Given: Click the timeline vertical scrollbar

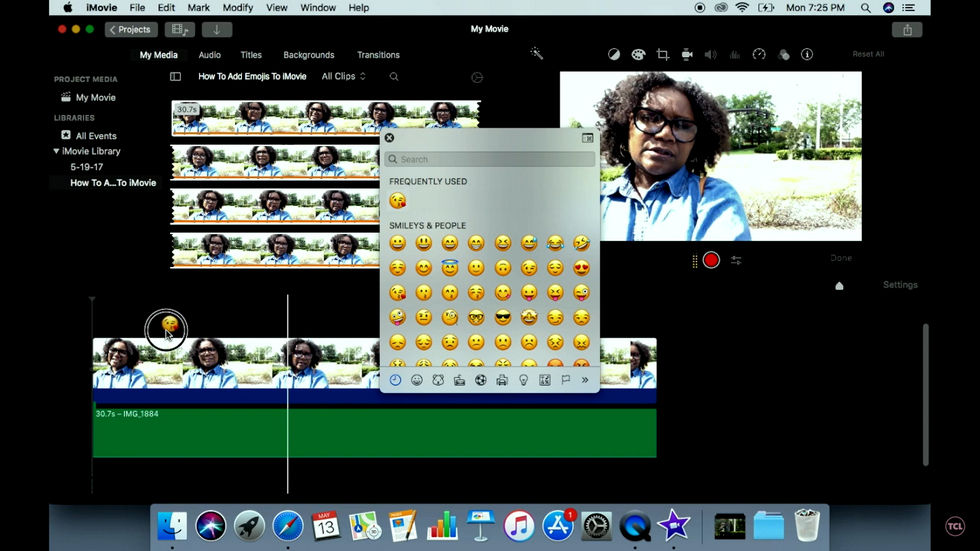Looking at the screenshot, I should coord(926,394).
